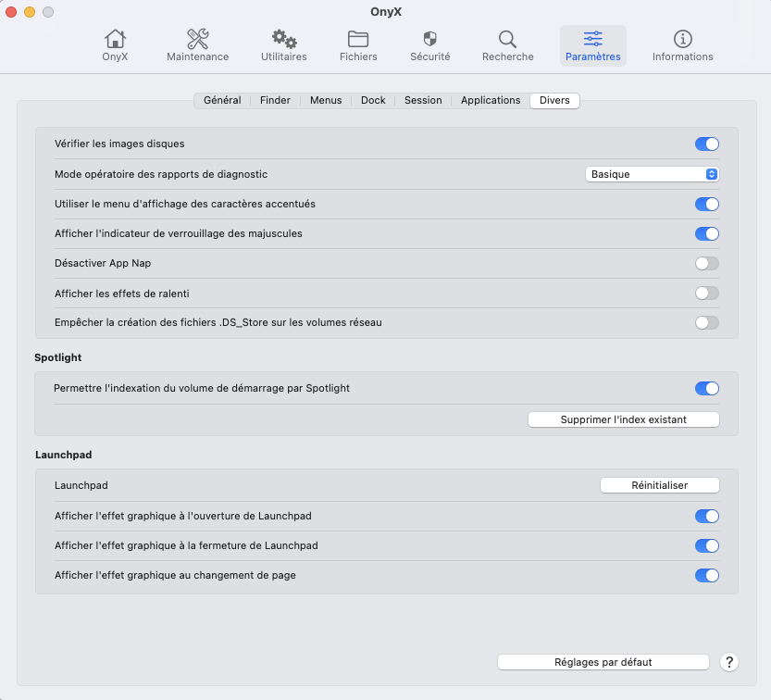
Task: Open the Sécurité shield section
Action: pos(430,45)
